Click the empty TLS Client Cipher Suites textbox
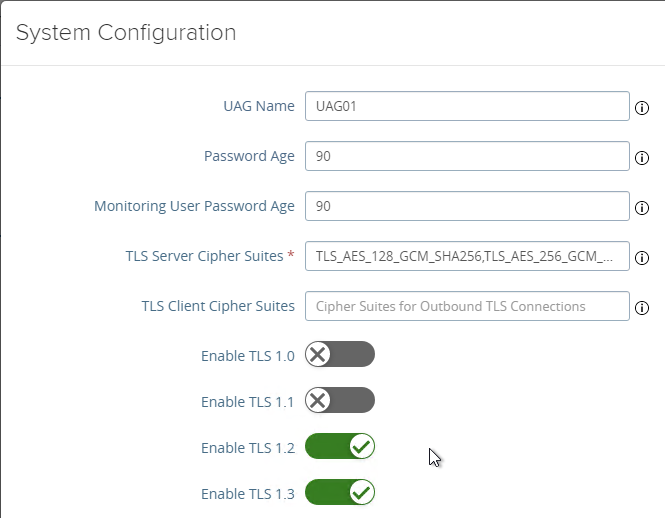665x518 pixels. (466, 306)
